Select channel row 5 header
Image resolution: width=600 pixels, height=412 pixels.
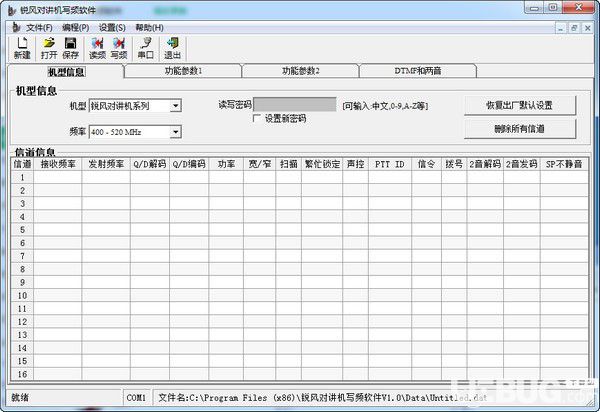(22, 230)
